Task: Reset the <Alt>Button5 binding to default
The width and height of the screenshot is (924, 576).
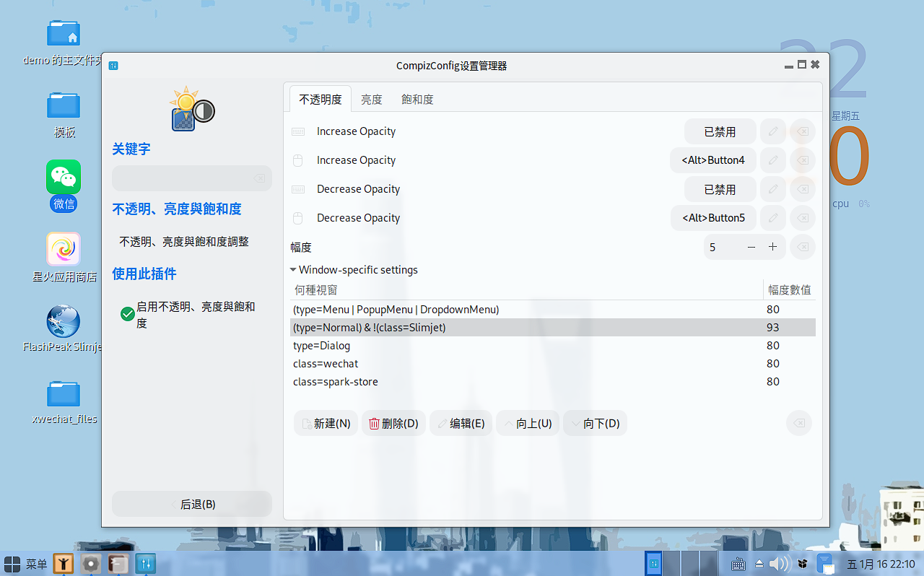Action: [803, 218]
